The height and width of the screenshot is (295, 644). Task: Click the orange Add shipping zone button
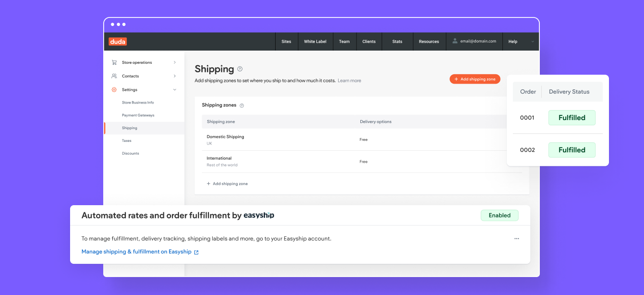[x=475, y=79]
